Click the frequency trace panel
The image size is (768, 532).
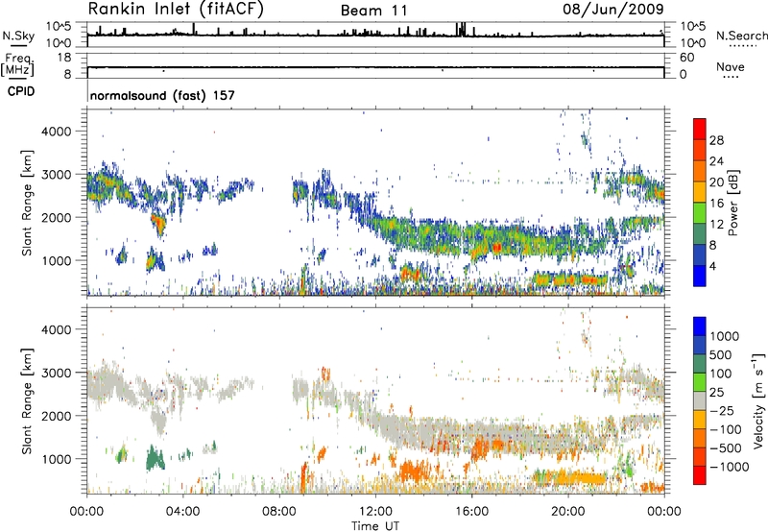[375, 65]
